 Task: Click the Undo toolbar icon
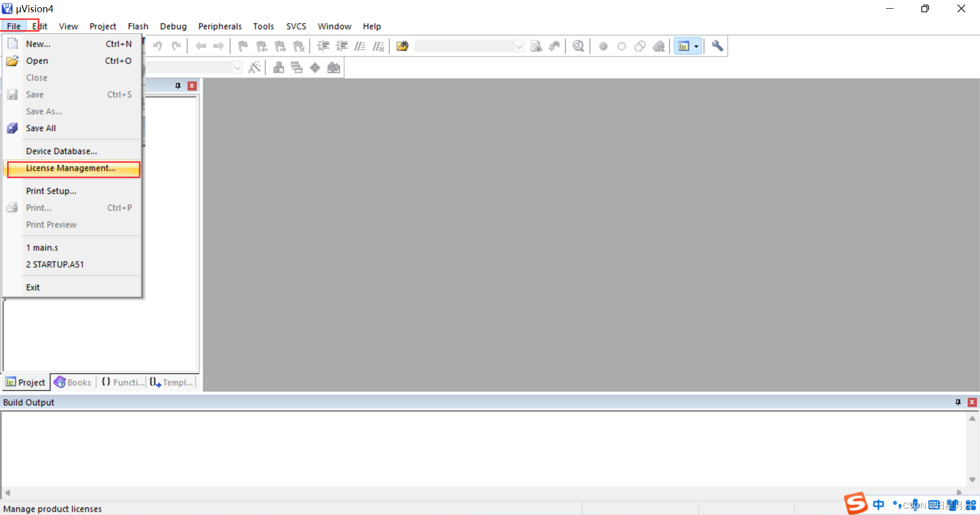click(x=157, y=46)
